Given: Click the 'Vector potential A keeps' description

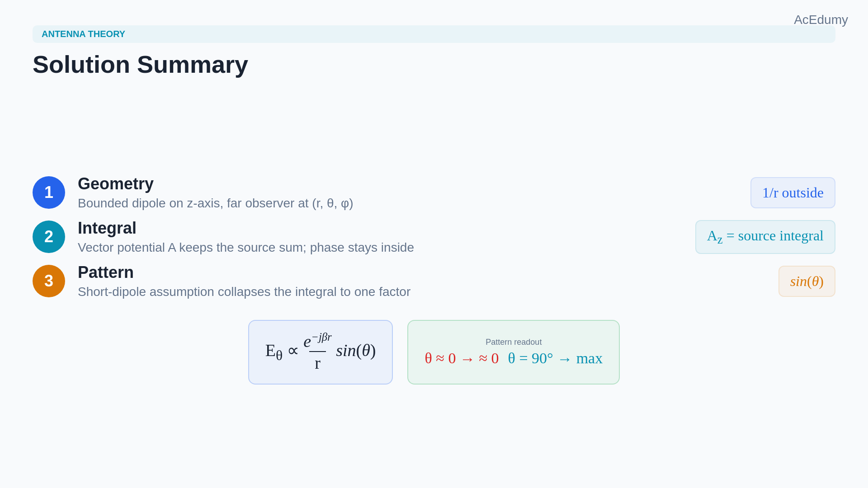Looking at the screenshot, I should click(246, 248).
